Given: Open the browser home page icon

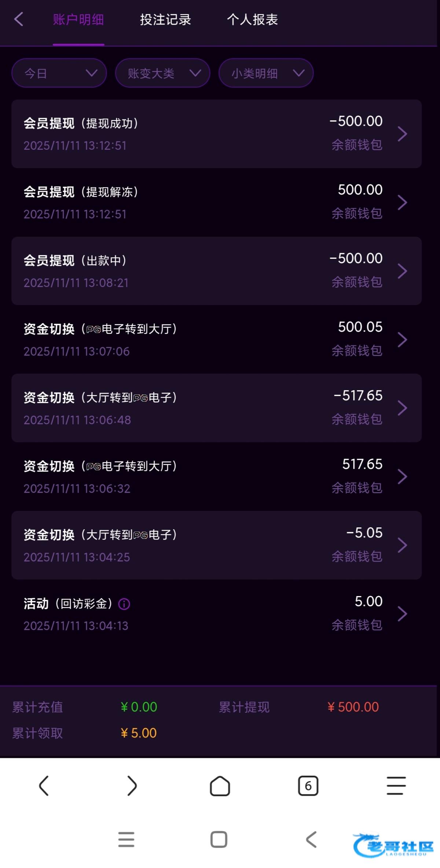Looking at the screenshot, I should [220, 786].
